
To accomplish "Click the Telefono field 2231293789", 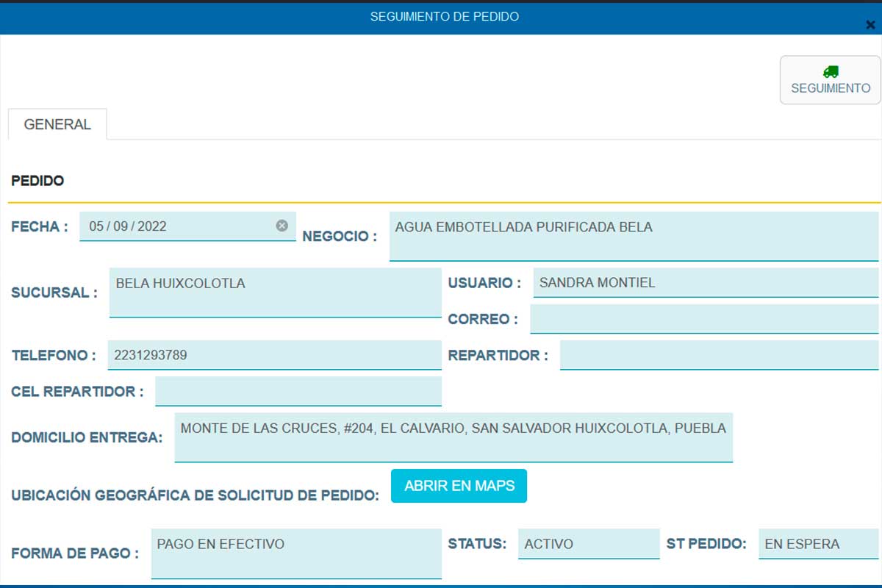I will pos(274,355).
